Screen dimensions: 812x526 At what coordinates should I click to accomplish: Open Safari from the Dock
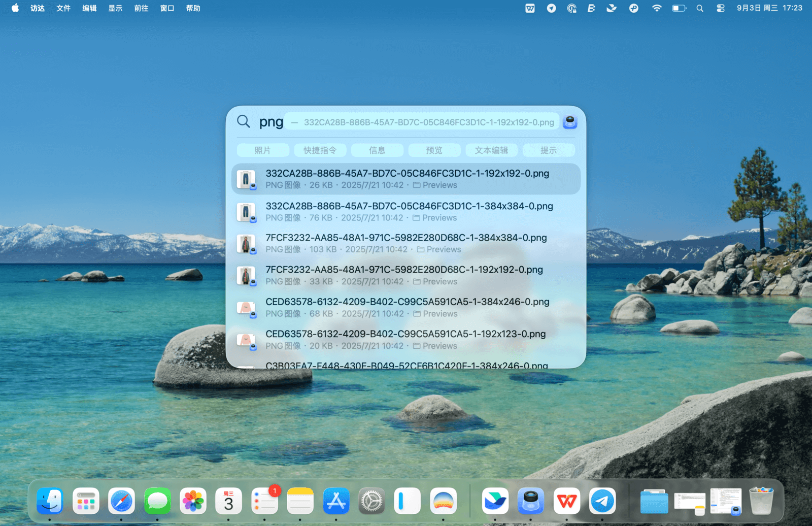click(x=121, y=502)
